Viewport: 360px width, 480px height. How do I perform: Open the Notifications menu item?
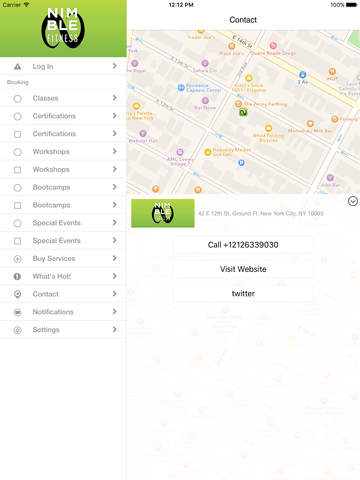(63, 312)
